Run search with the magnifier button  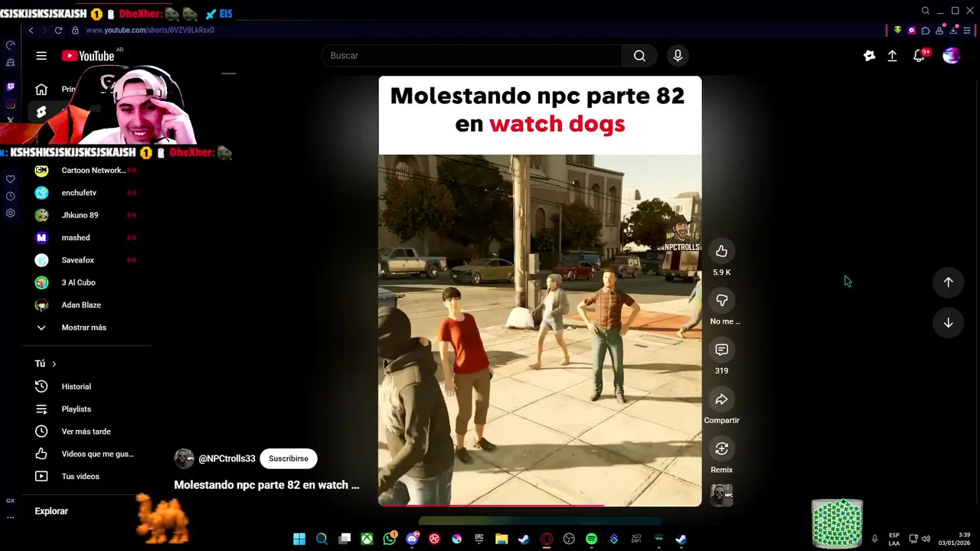click(x=639, y=56)
